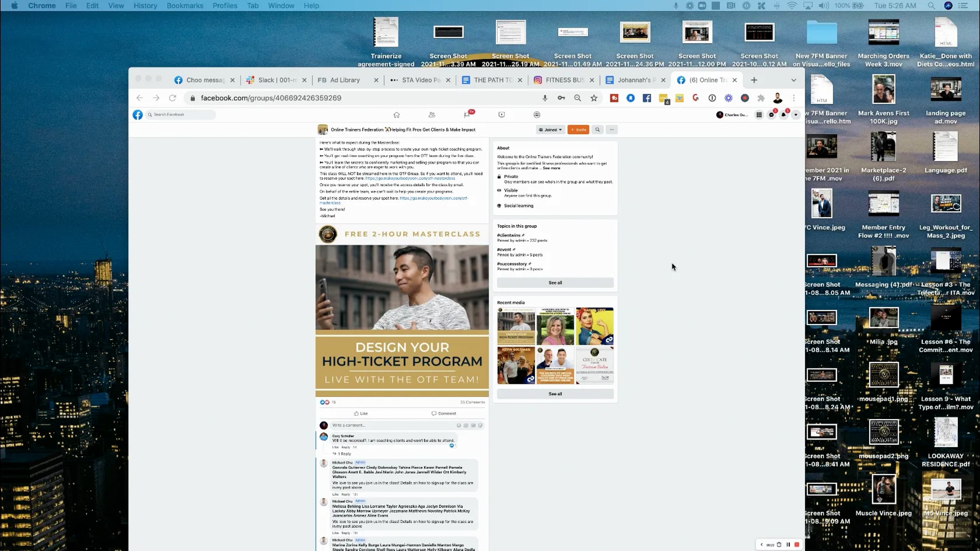Open Facebook Groups icon in nav
The height and width of the screenshot is (551, 980).
coord(537,115)
